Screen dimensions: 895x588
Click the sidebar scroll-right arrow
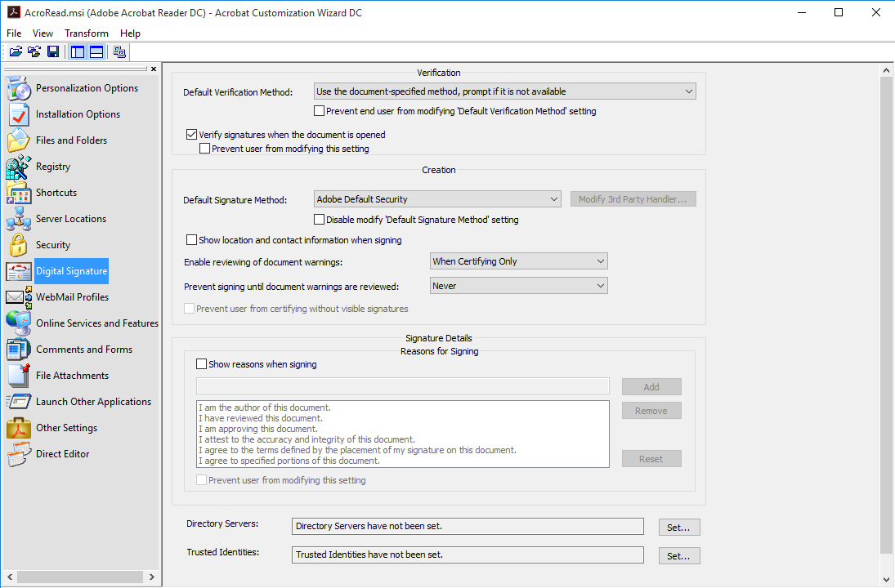tap(152, 577)
